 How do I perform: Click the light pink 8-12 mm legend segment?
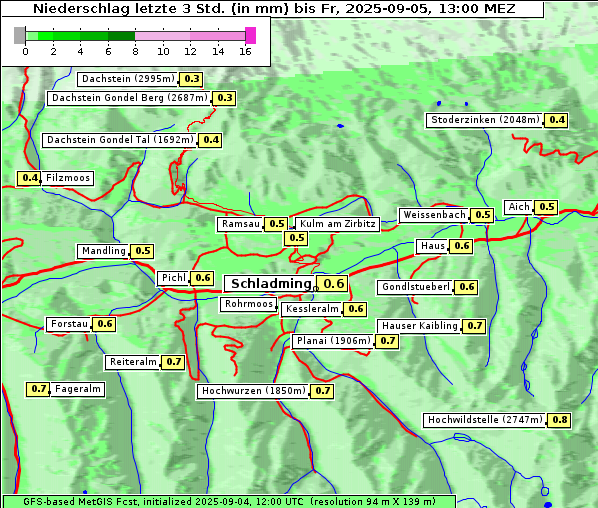tap(162, 36)
